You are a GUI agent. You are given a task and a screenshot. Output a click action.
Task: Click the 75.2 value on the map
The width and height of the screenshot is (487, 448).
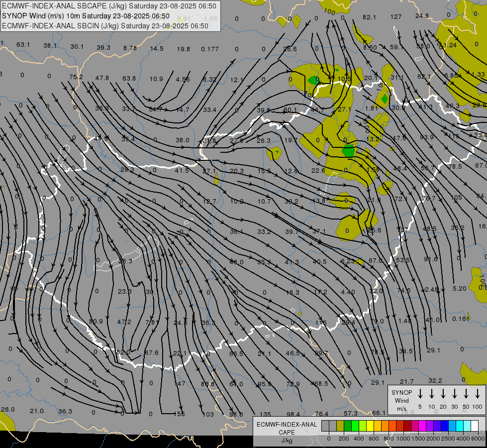[76, 77]
